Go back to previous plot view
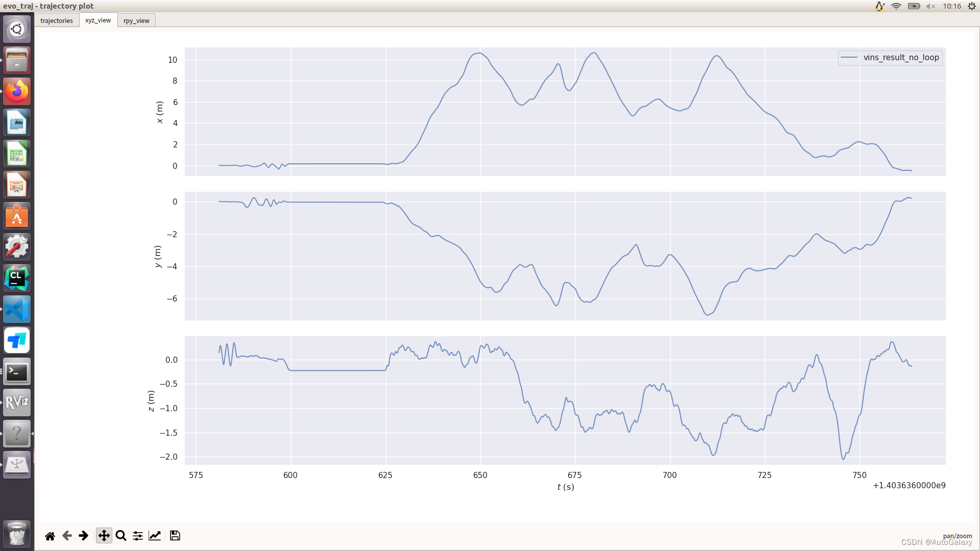This screenshot has width=980, height=551. tap(67, 536)
